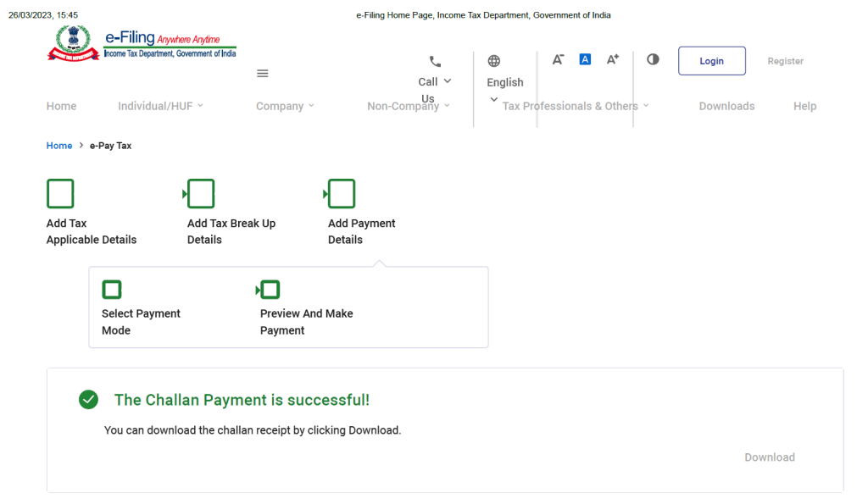868x504 pixels.
Task: Click the e-Pay Tax breadcrumb text
Action: (111, 146)
